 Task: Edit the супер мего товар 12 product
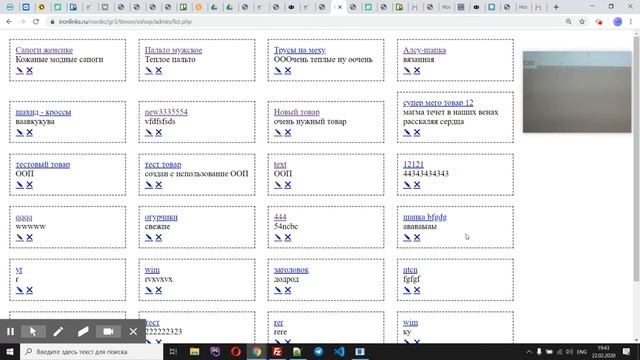[x=407, y=132]
